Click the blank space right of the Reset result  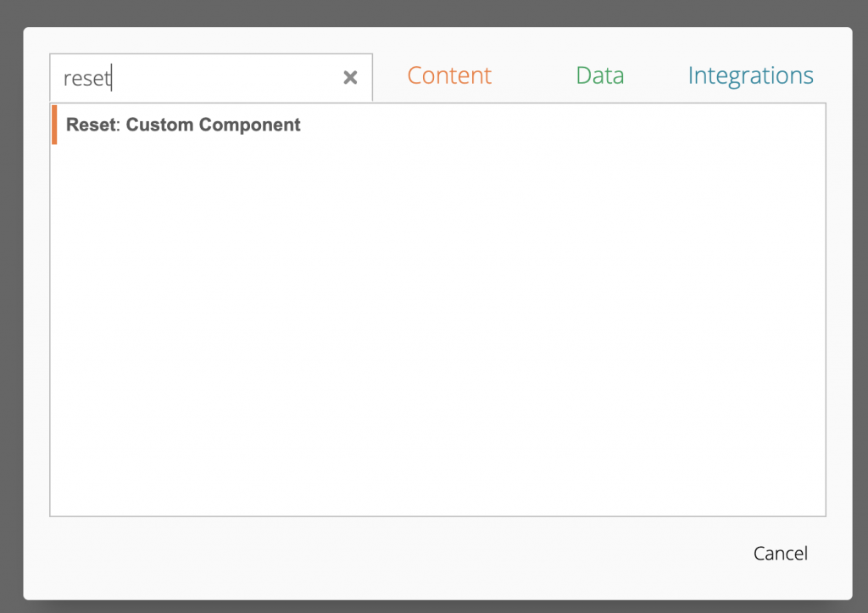(559, 125)
